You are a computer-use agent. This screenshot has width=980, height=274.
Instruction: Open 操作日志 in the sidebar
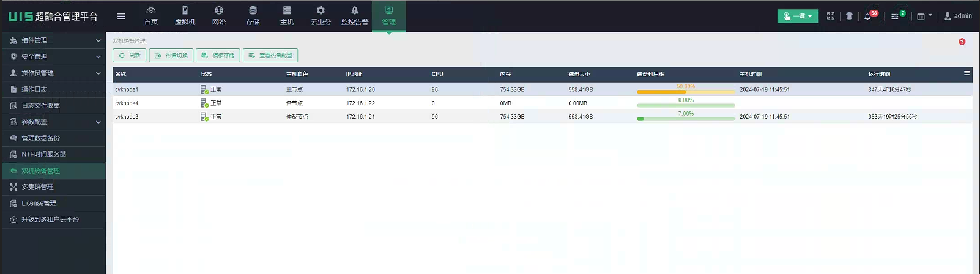click(53, 89)
